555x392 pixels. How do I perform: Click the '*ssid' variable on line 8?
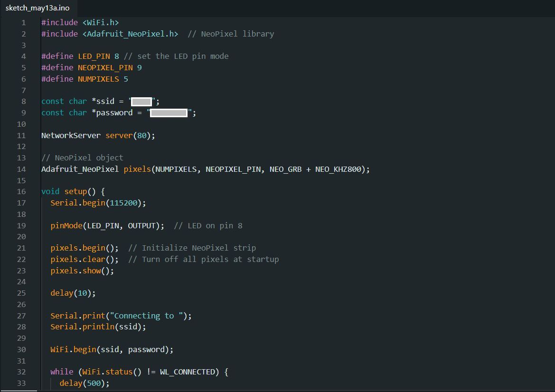(x=103, y=101)
